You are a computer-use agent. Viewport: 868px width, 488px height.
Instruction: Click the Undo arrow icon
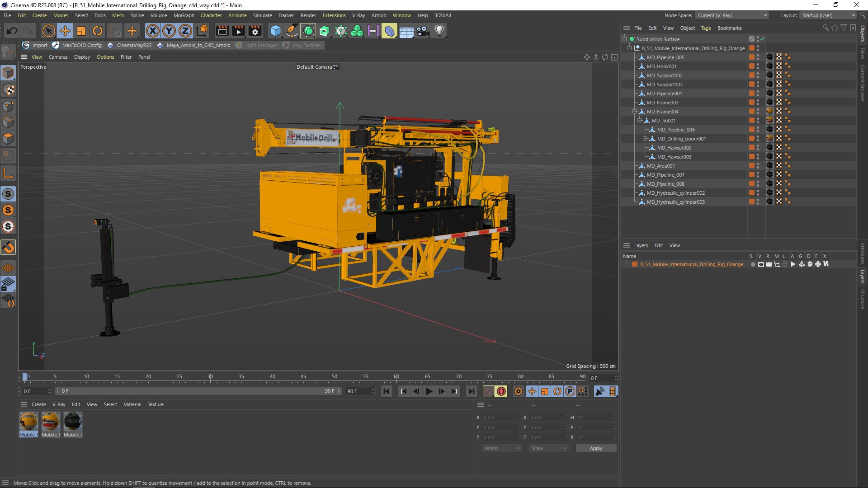point(12,31)
